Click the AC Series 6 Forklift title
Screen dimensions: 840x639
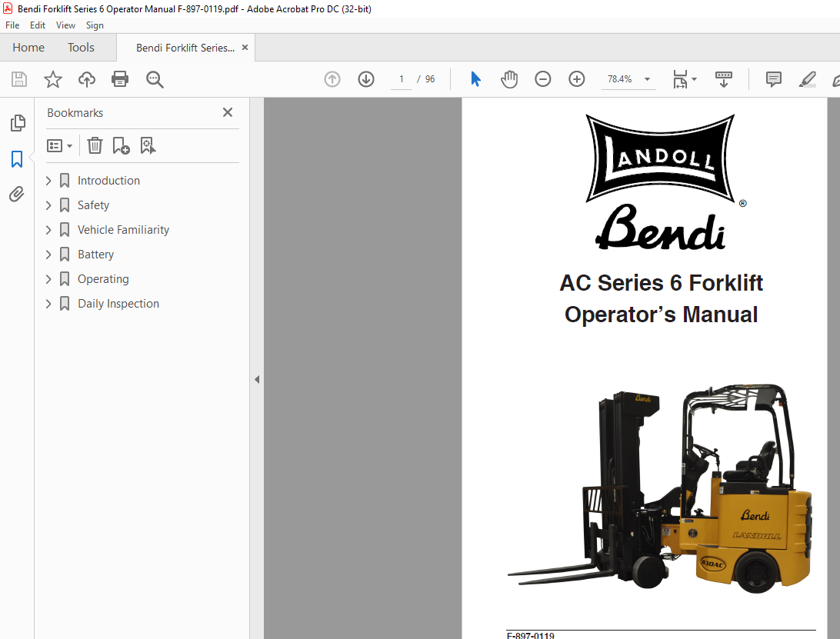(661, 283)
